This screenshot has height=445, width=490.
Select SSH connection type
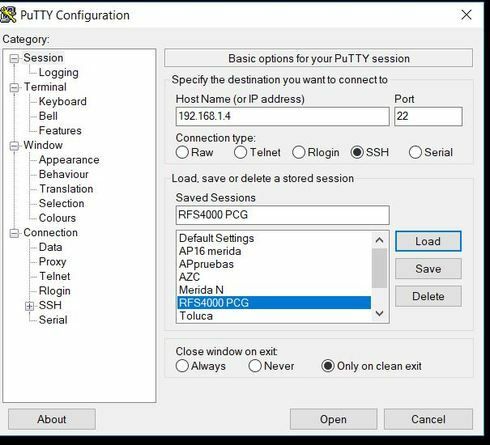[x=370, y=153]
